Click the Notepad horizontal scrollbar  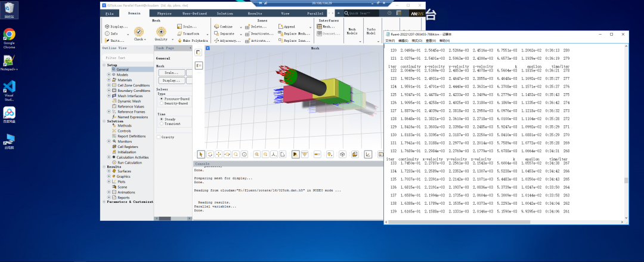pos(504,222)
